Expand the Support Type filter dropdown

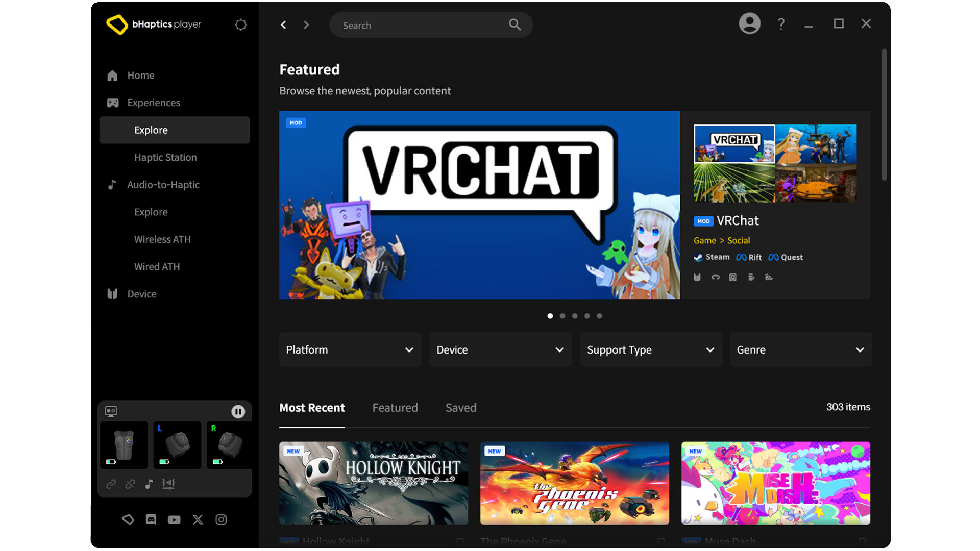click(x=651, y=349)
